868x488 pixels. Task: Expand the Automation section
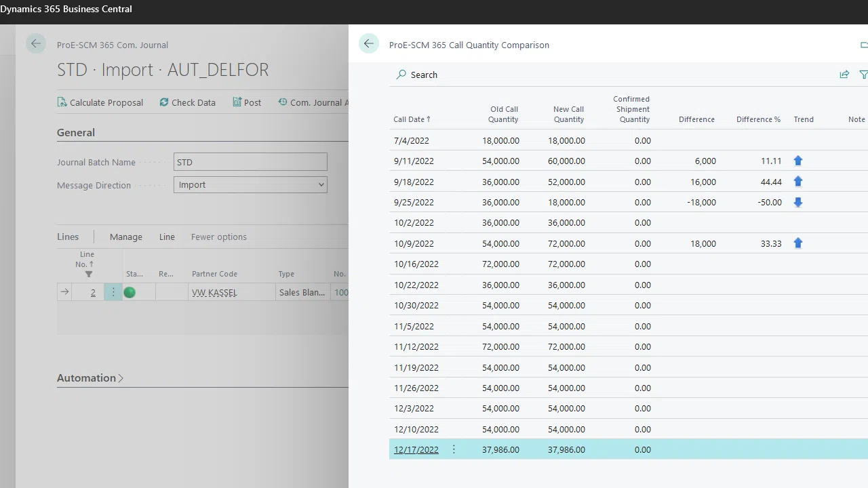click(x=90, y=378)
